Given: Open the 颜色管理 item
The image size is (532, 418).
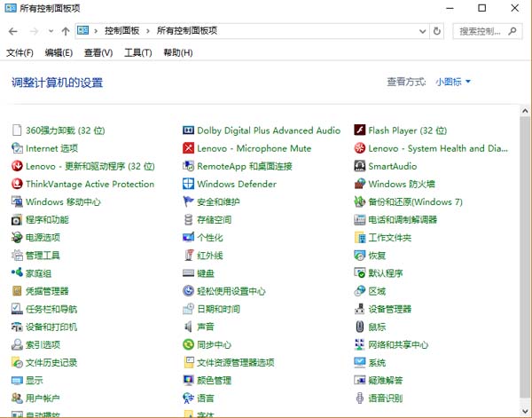Looking at the screenshot, I should tap(207, 381).
